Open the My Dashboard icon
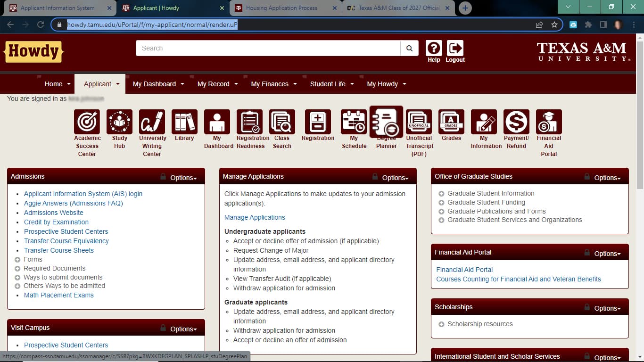This screenshot has height=362, width=644. (x=217, y=122)
